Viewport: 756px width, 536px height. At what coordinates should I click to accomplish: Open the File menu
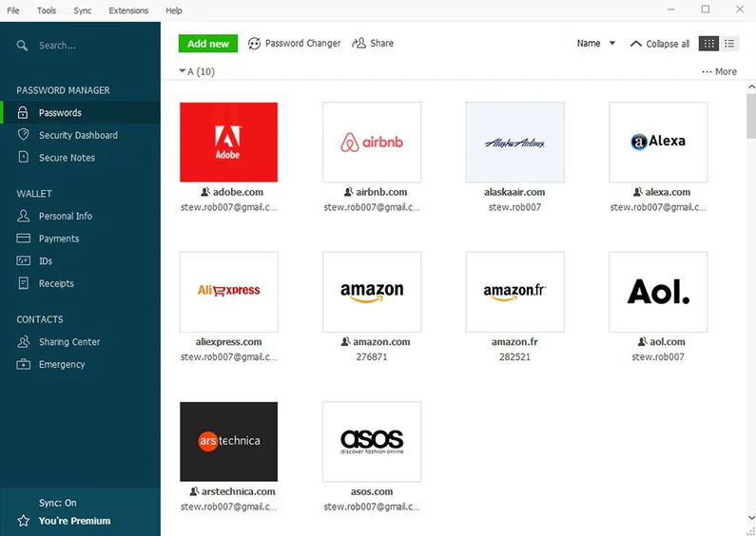pos(13,10)
